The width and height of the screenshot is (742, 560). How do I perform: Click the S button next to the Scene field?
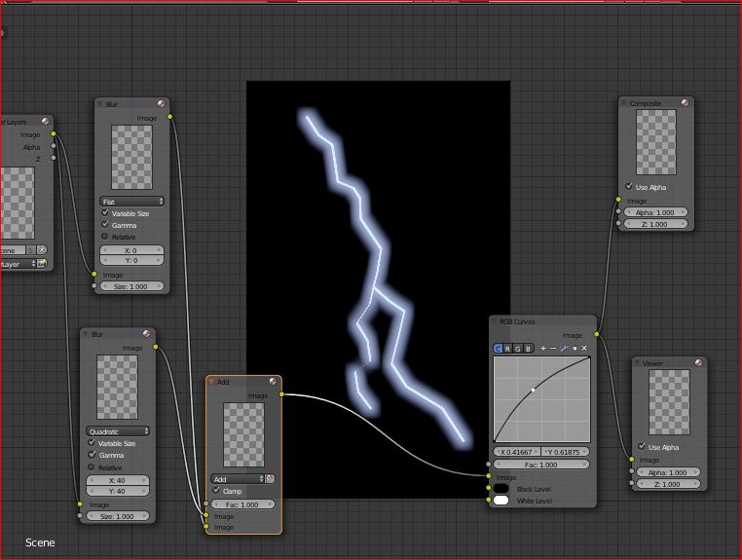[30, 250]
